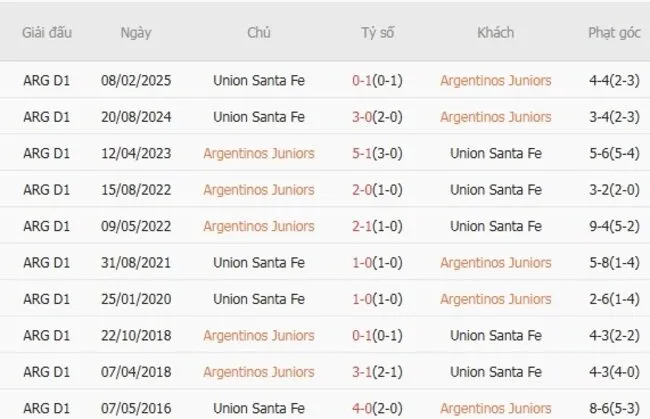Click Union Santa Fe in 15/08/2022 row
Viewport: 650px width, 419px height.
(495, 190)
